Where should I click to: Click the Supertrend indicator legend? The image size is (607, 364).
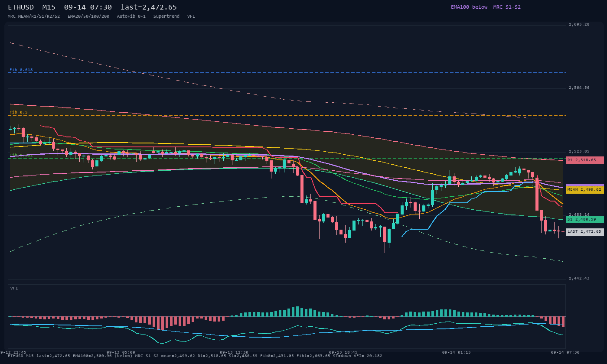click(x=166, y=16)
